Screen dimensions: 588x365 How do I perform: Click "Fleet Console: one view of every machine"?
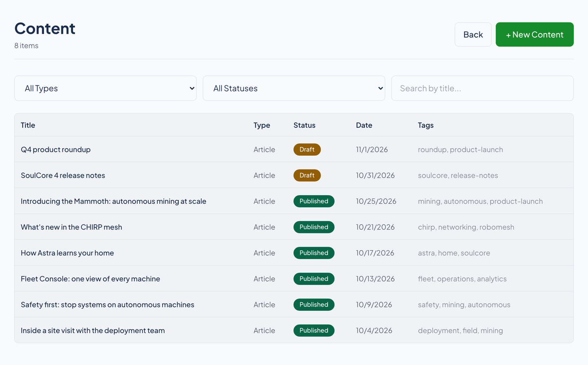tap(90, 279)
